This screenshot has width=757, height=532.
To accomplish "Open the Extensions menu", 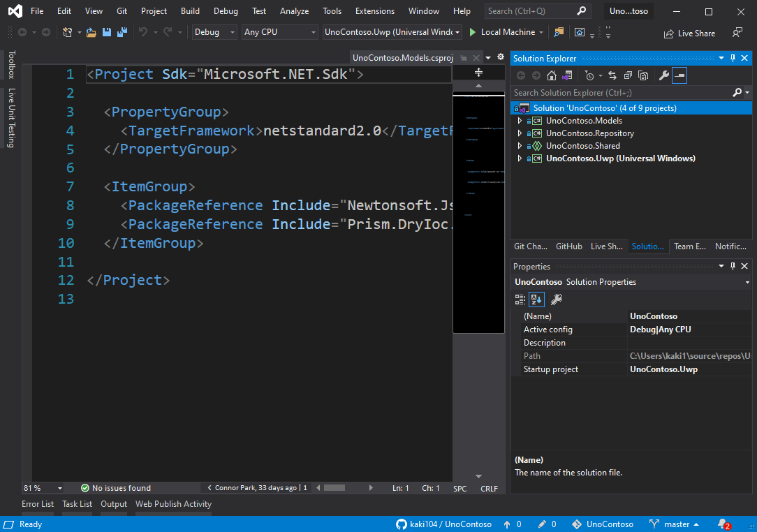I will point(374,10).
